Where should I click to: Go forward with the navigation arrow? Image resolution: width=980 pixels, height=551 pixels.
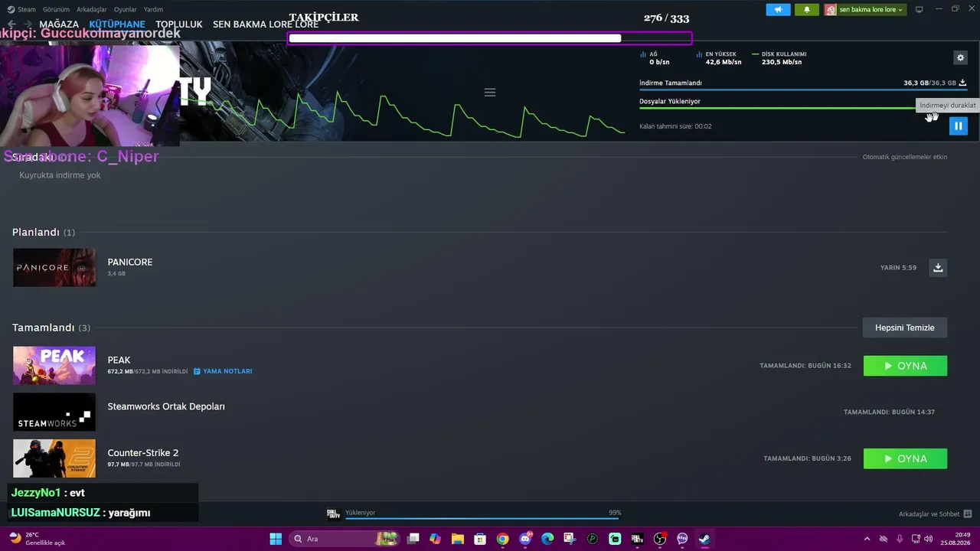point(28,24)
